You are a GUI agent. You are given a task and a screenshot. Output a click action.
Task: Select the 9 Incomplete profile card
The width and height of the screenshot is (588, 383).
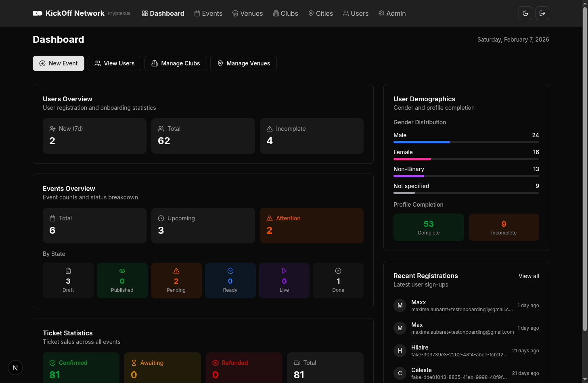[504, 227]
